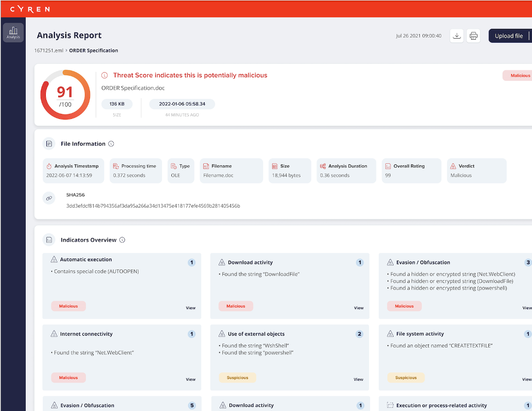Click the download report icon
This screenshot has width=532, height=411.
point(456,36)
